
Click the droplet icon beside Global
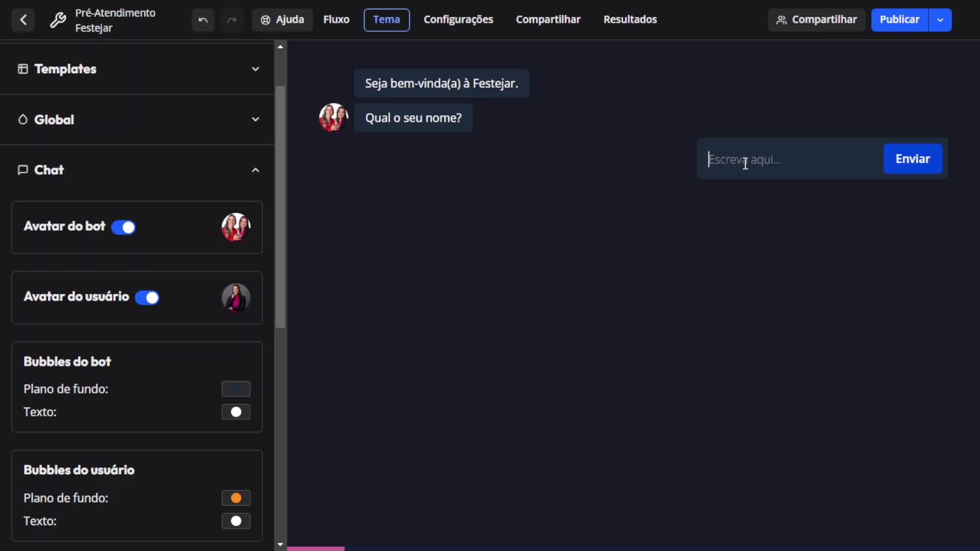click(22, 119)
